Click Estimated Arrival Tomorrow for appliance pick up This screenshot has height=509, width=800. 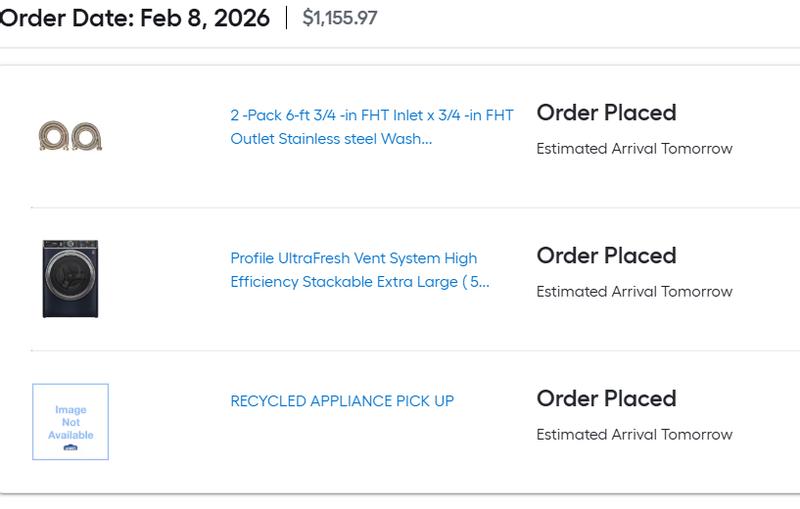point(634,435)
